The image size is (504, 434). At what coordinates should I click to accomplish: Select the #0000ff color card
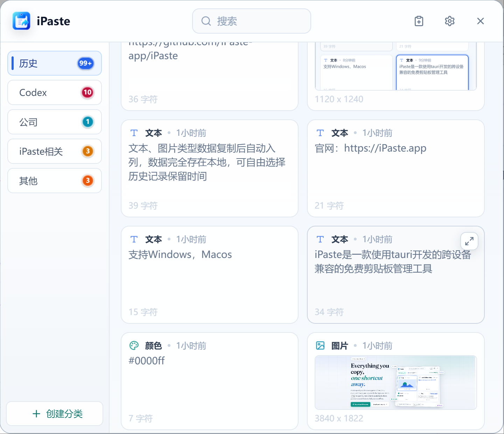[x=210, y=381]
